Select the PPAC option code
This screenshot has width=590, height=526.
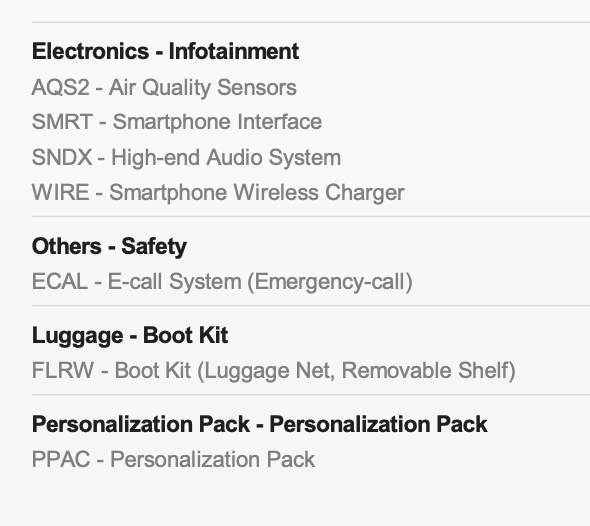61,459
